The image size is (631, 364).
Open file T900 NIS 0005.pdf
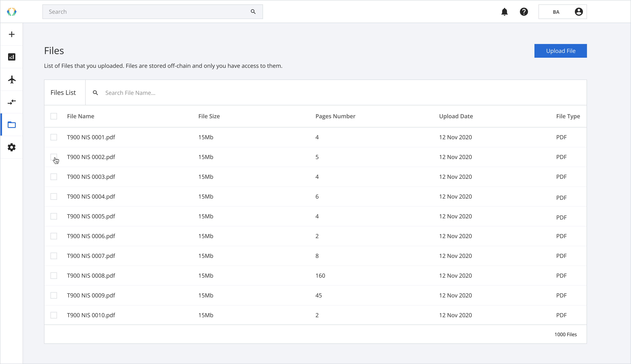pos(91,216)
